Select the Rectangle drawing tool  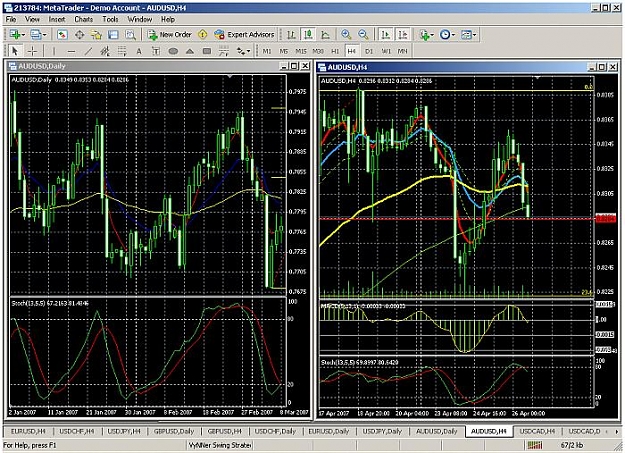[206, 51]
